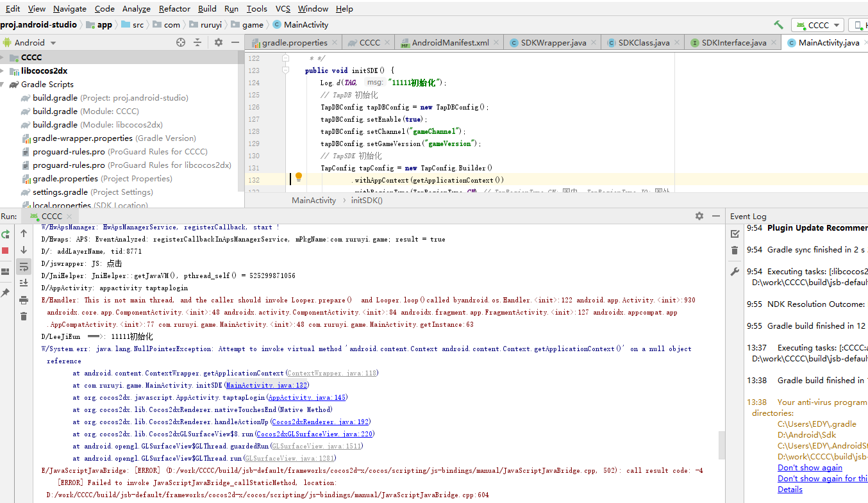This screenshot has height=503, width=868.
Task: Switch to the SDKWrapper.java editor tab
Action: point(548,42)
